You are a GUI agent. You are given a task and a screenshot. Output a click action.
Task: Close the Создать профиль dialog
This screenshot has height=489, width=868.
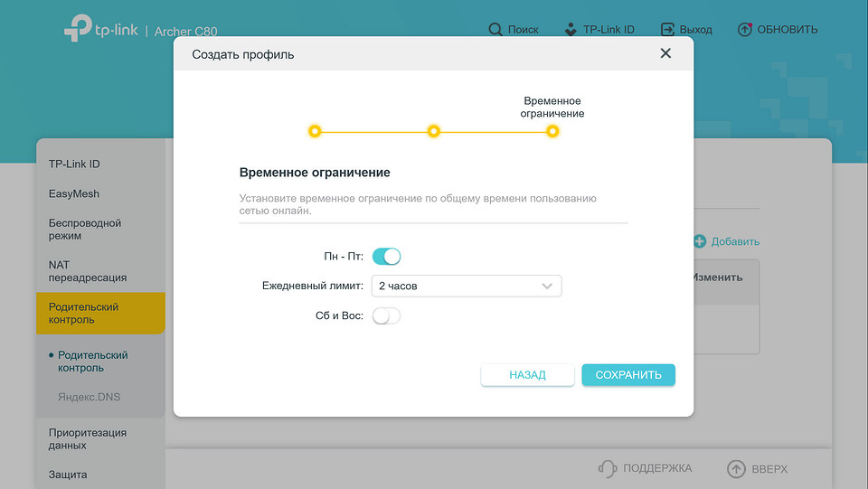click(665, 53)
